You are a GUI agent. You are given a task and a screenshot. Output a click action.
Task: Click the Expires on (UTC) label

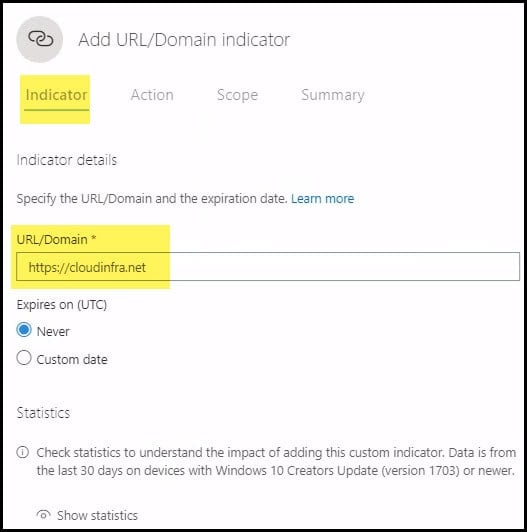pyautogui.click(x=61, y=305)
